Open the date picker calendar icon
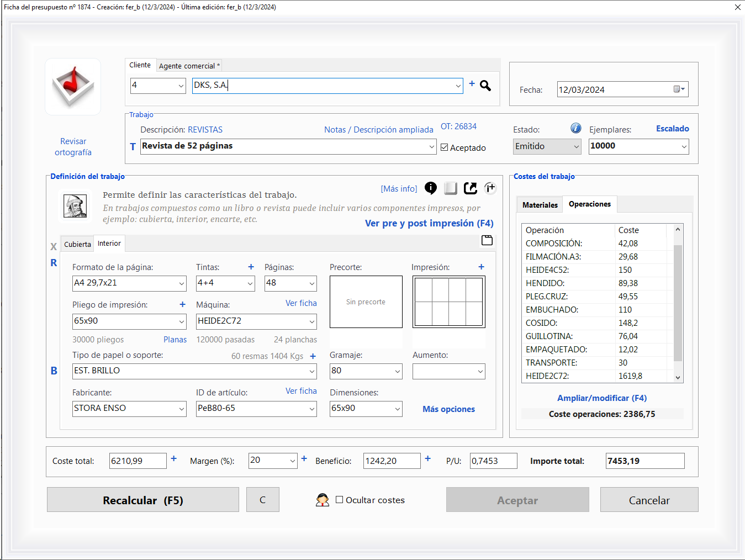 [679, 89]
